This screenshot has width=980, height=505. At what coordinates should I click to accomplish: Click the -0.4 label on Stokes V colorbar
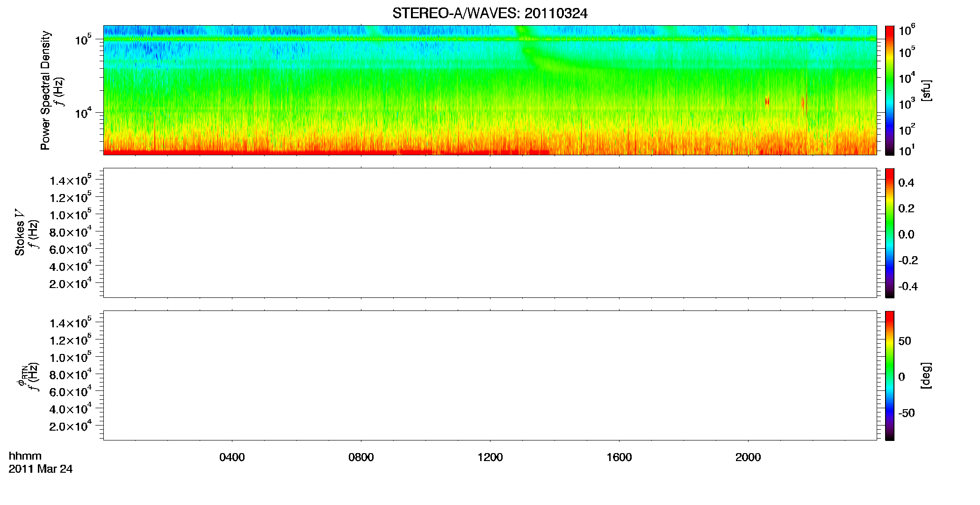(908, 287)
